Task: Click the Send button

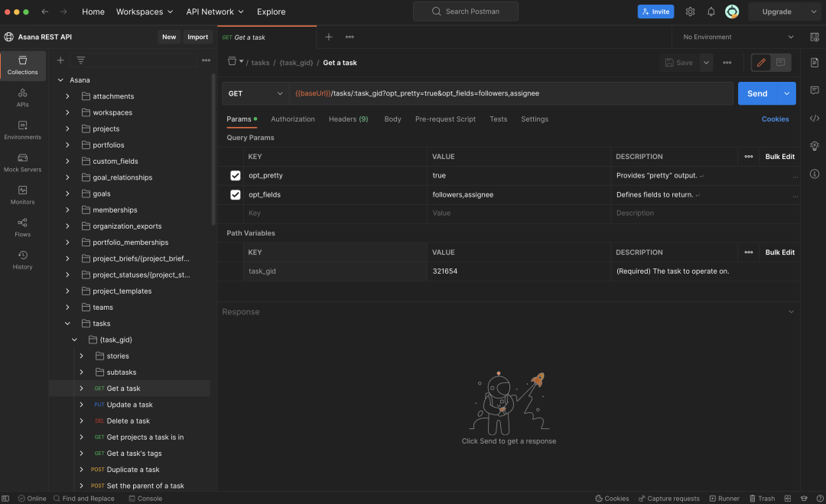Action: point(757,93)
